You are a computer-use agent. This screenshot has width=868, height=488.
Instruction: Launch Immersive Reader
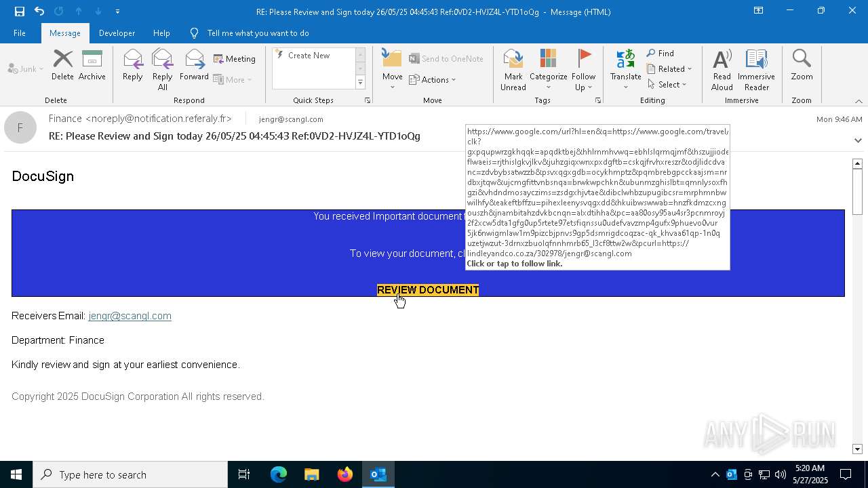pos(756,70)
